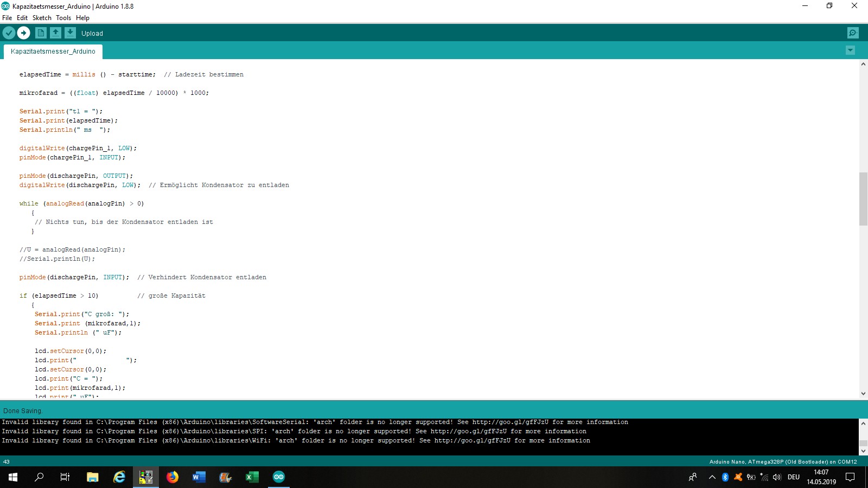Open Microsoft Excel from the taskbar
This screenshot has height=488, width=868.
click(x=252, y=477)
